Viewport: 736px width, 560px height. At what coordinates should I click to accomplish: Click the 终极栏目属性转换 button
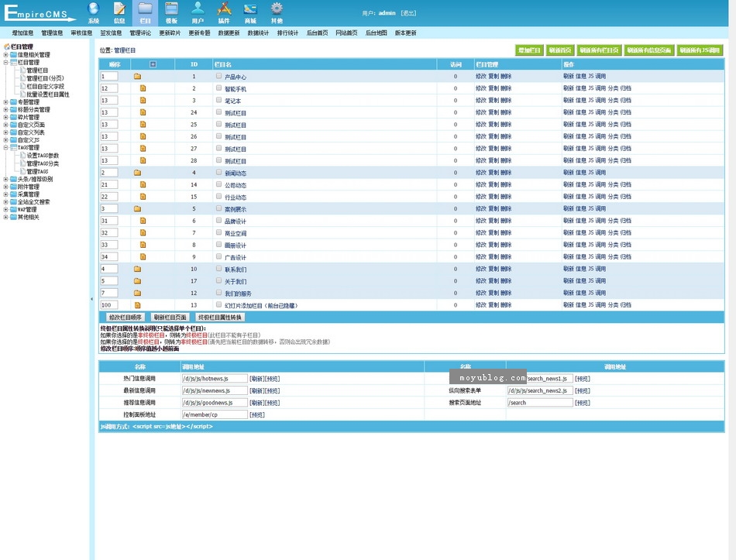pyautogui.click(x=220, y=318)
